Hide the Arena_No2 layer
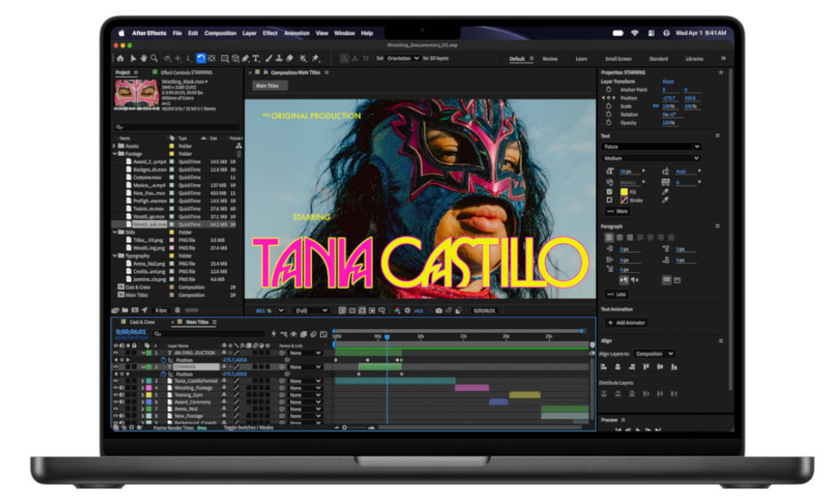 click(116, 409)
